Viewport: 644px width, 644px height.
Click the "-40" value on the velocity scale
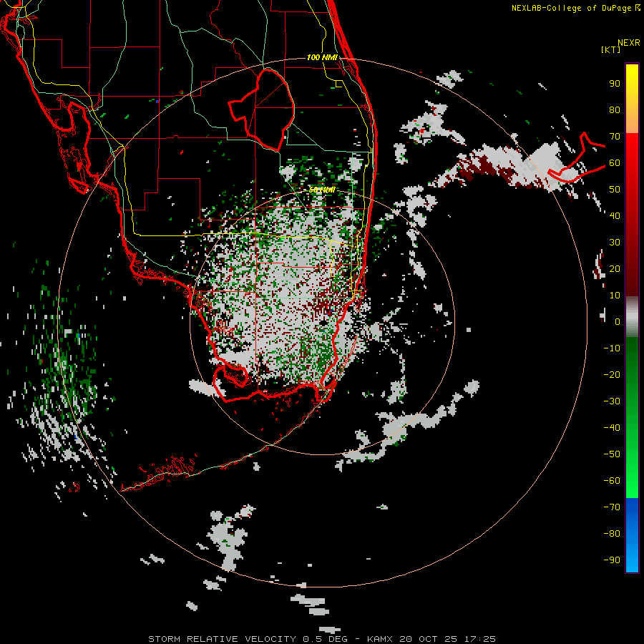(x=612, y=428)
